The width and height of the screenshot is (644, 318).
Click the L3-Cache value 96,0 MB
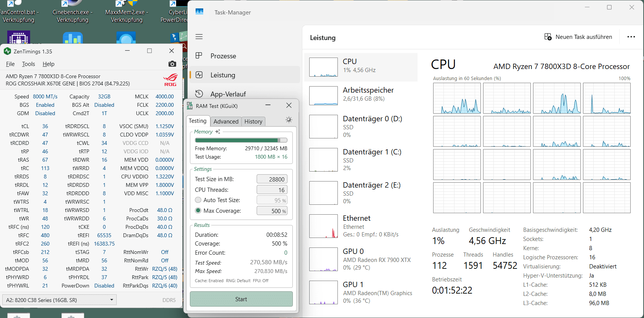pyautogui.click(x=599, y=303)
